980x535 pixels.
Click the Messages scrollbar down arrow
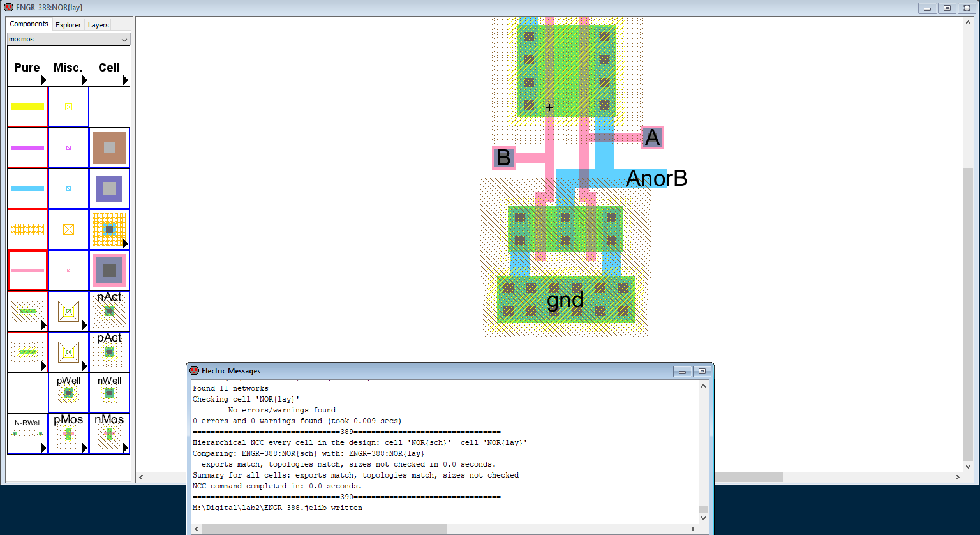pyautogui.click(x=703, y=518)
